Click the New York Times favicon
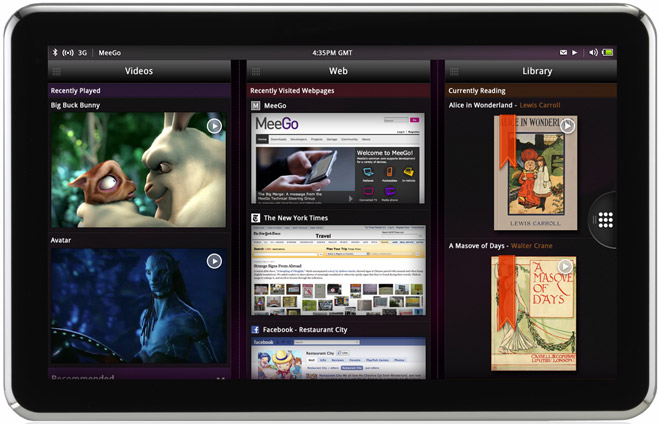The image size is (659, 424). pyautogui.click(x=256, y=218)
